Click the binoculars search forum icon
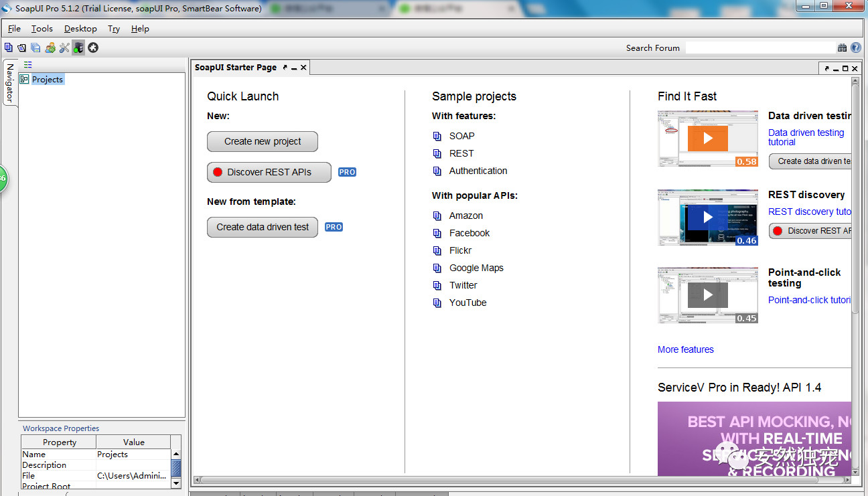Image resolution: width=868 pixels, height=496 pixels. pyautogui.click(x=842, y=48)
